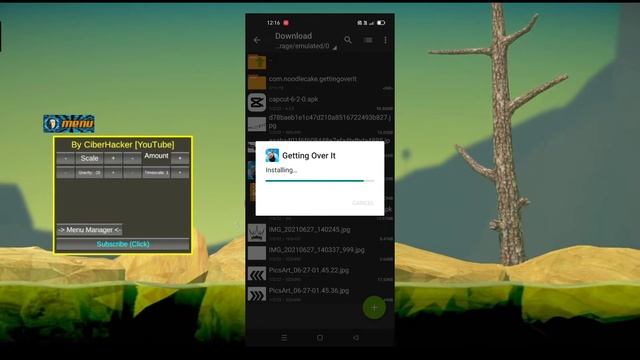This screenshot has height=360, width=640.
Task: Click the Subscribe (Click) link
Action: click(x=123, y=244)
